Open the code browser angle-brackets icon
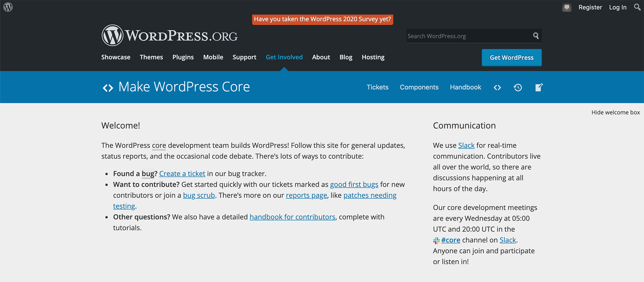 (x=497, y=87)
